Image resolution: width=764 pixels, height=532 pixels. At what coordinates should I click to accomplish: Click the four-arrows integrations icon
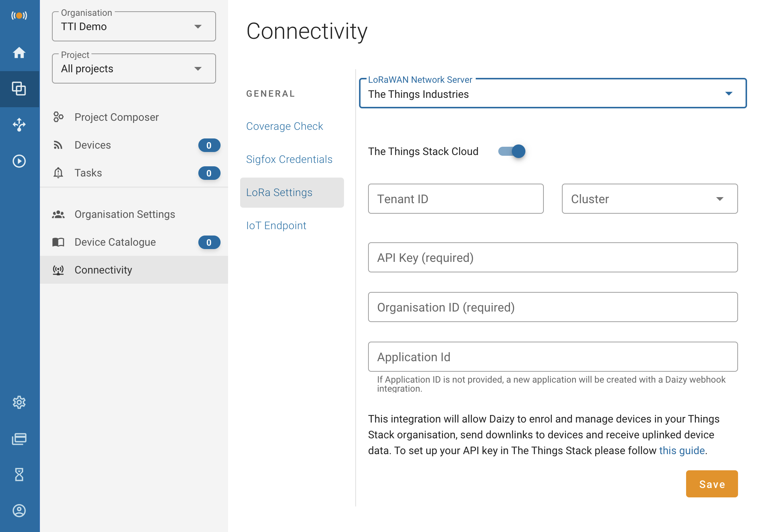19,125
